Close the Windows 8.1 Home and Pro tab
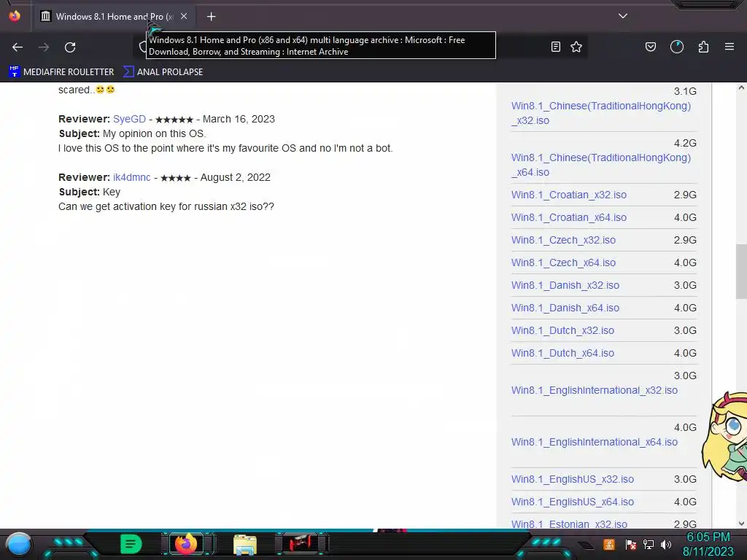 [184, 16]
